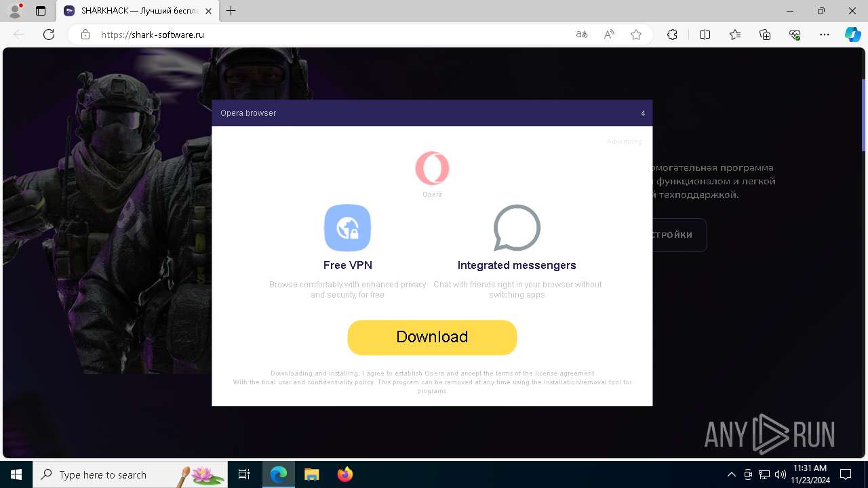The height and width of the screenshot is (488, 868).
Task: Open Settings and more ellipsis menu
Action: [825, 35]
